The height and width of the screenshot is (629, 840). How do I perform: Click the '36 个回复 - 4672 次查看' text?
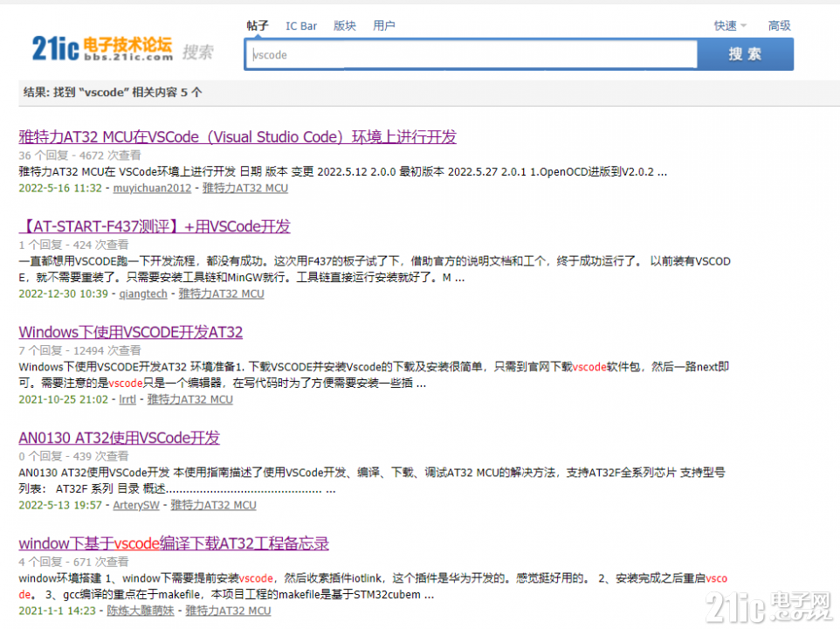pyautogui.click(x=79, y=156)
